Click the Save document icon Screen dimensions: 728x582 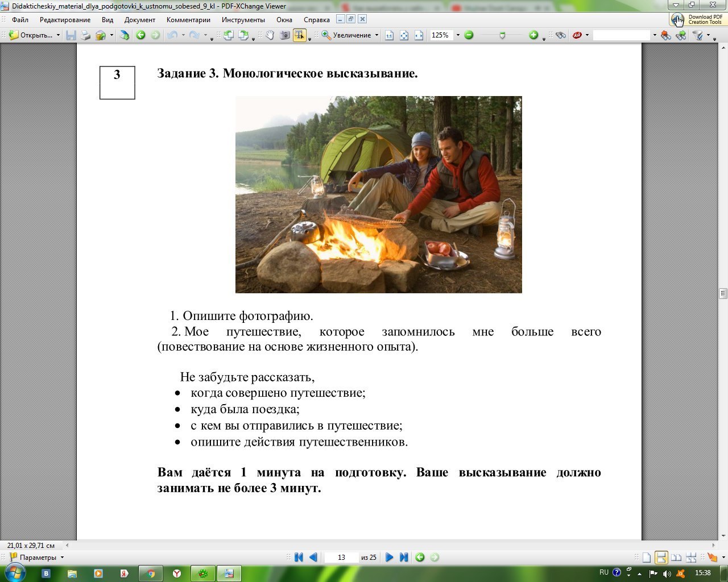tap(71, 35)
